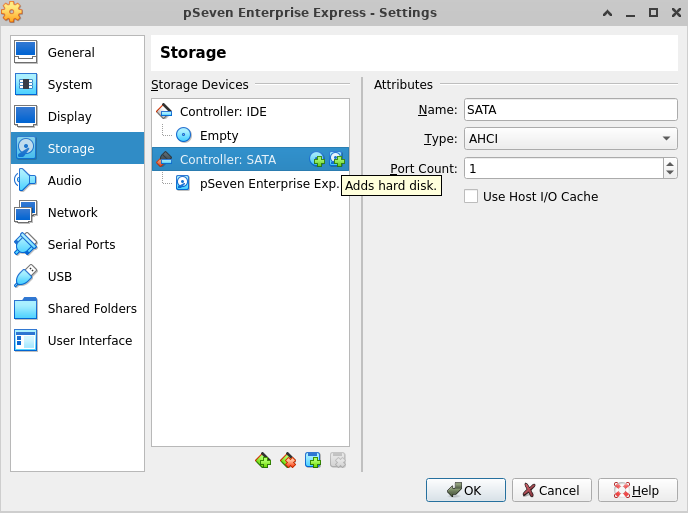
Task: Click the remove selected controller icon
Action: coord(288,460)
